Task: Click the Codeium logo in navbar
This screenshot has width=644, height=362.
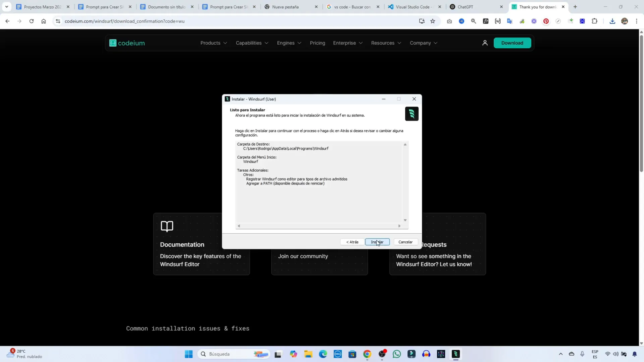Action: pyautogui.click(x=127, y=43)
